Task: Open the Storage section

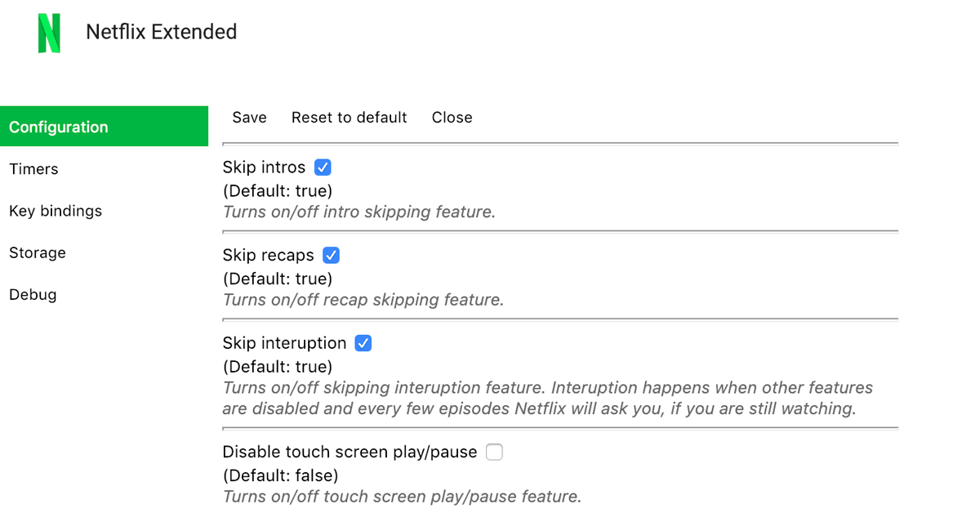Action: coord(37,252)
